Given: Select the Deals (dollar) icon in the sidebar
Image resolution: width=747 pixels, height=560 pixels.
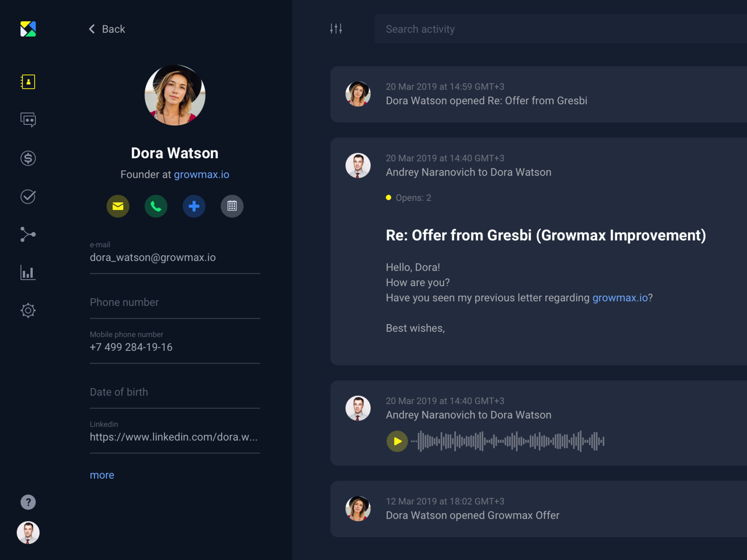Looking at the screenshot, I should point(28,158).
